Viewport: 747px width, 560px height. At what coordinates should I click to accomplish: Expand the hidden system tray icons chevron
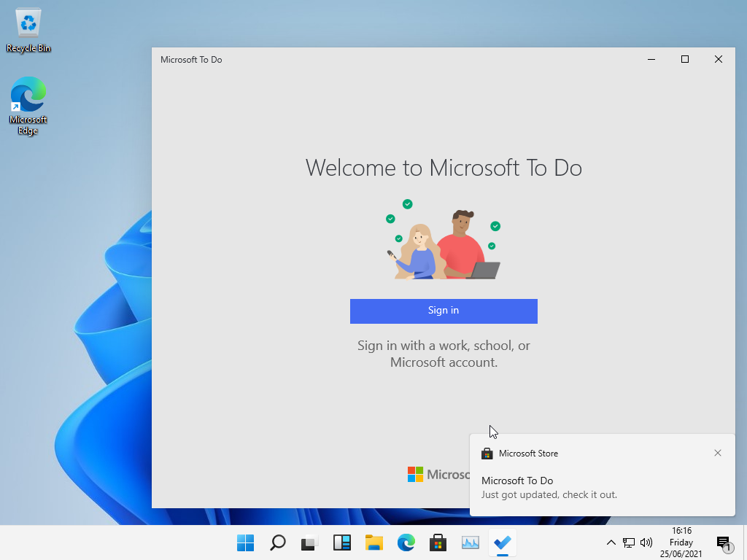611,542
